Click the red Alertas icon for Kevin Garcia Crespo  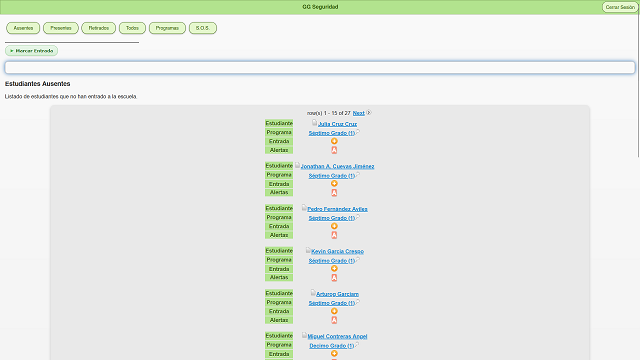[334, 278]
